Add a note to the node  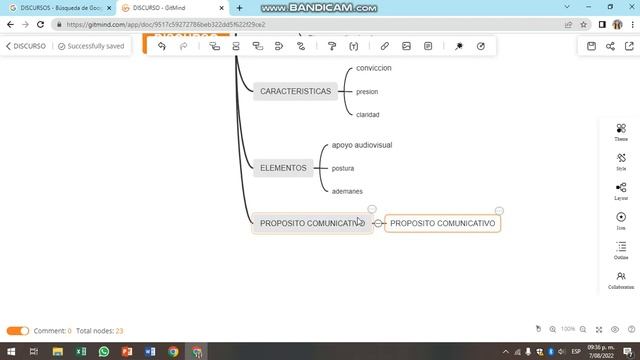point(428,46)
